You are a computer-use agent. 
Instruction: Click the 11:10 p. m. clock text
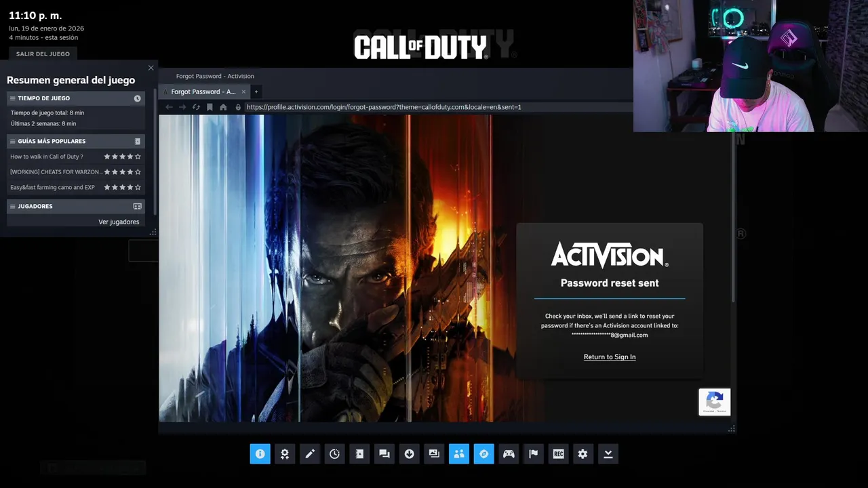[37, 15]
